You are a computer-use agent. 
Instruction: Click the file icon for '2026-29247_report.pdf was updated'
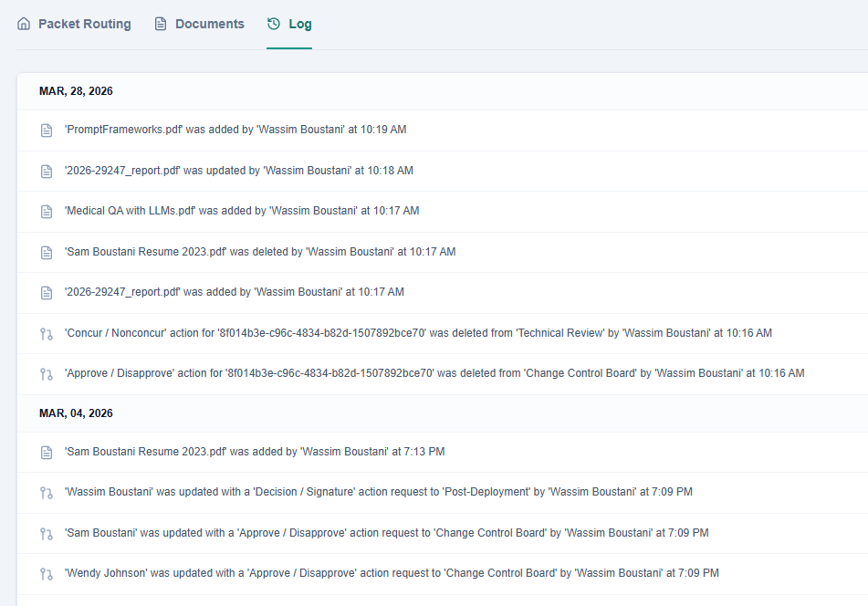(47, 171)
